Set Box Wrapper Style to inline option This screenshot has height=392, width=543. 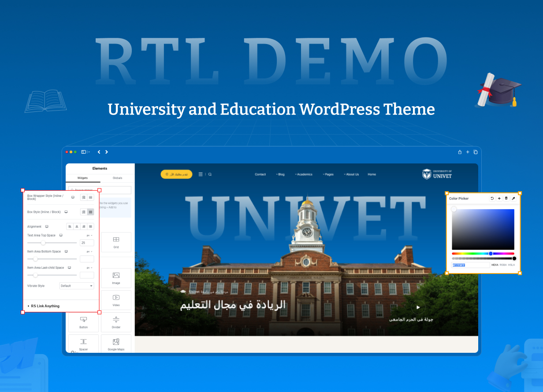pos(84,197)
